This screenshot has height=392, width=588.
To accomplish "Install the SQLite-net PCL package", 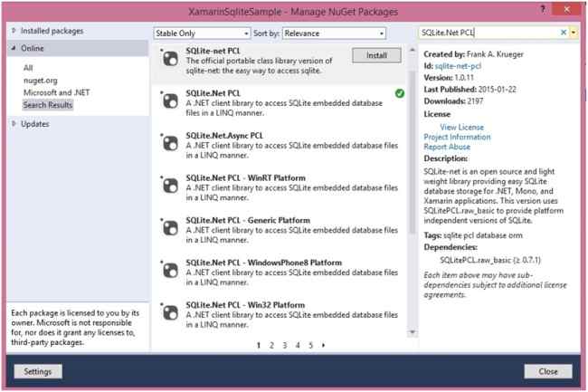I will tap(376, 55).
